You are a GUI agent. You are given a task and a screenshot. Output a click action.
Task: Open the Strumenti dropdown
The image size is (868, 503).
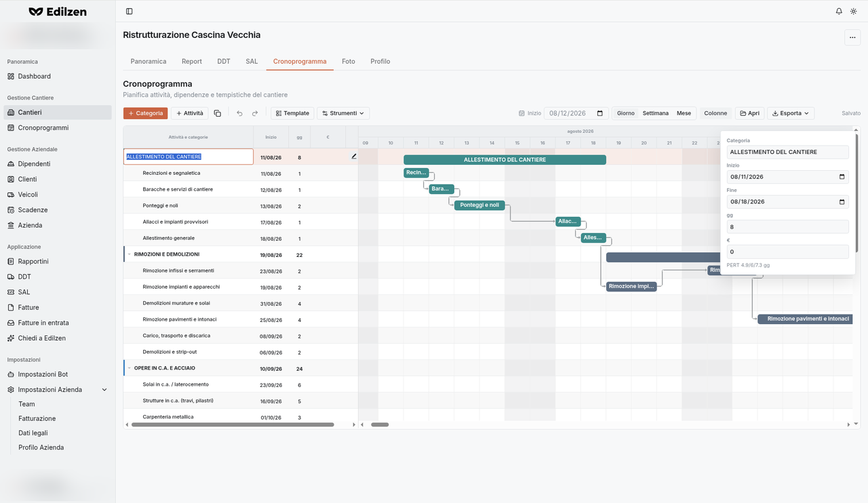point(343,113)
